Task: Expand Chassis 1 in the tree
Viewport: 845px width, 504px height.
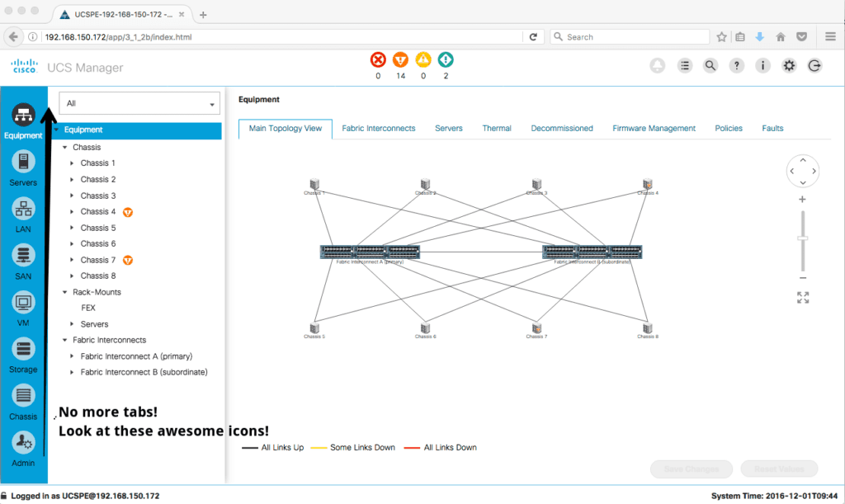Action: pos(72,163)
